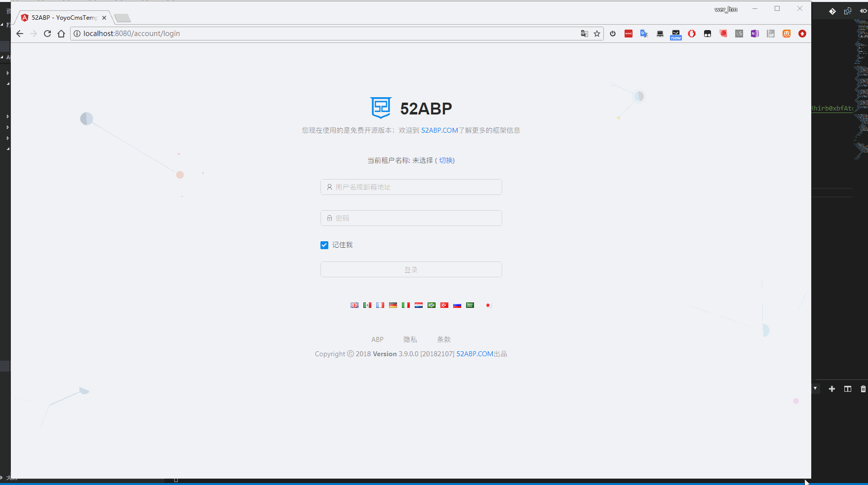Focus the 用户名或邮箱地址 username field
This screenshot has width=868, height=485.
[x=411, y=187]
